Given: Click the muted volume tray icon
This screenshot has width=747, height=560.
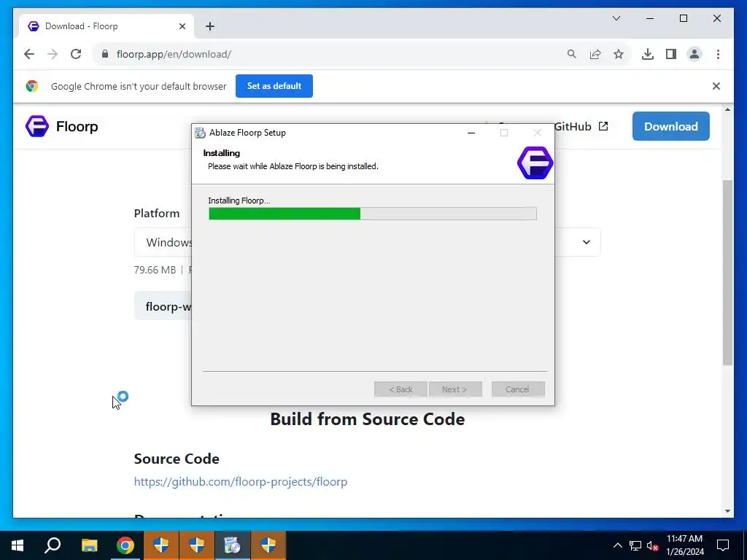Looking at the screenshot, I should coord(653,545).
